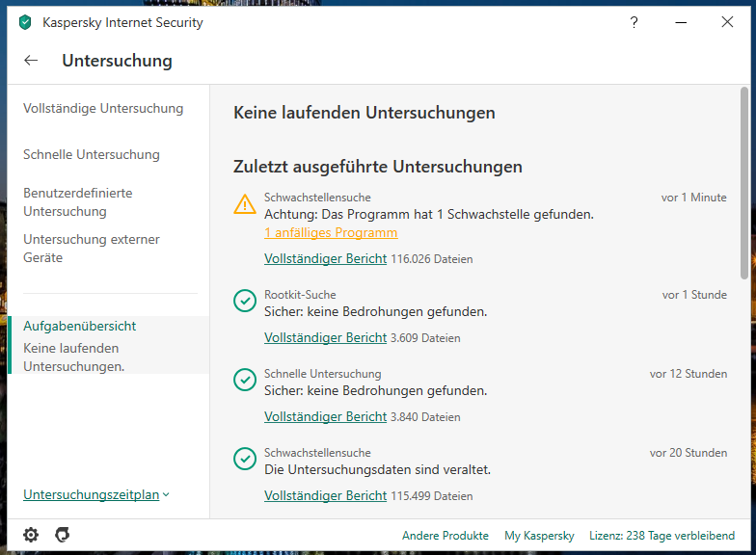This screenshot has width=756, height=555.
Task: Open Vollständiger Bericht for Rootkit-Suche
Action: 325,338
